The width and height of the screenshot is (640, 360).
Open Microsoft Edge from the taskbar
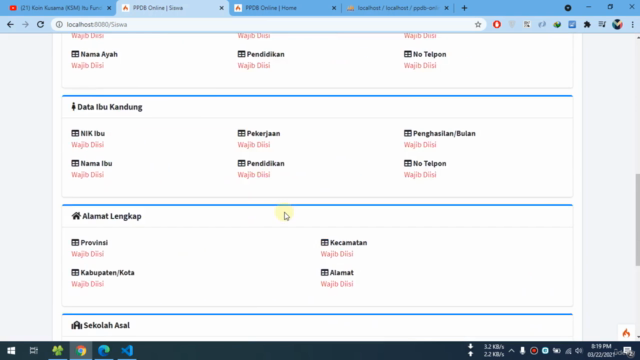point(104,351)
